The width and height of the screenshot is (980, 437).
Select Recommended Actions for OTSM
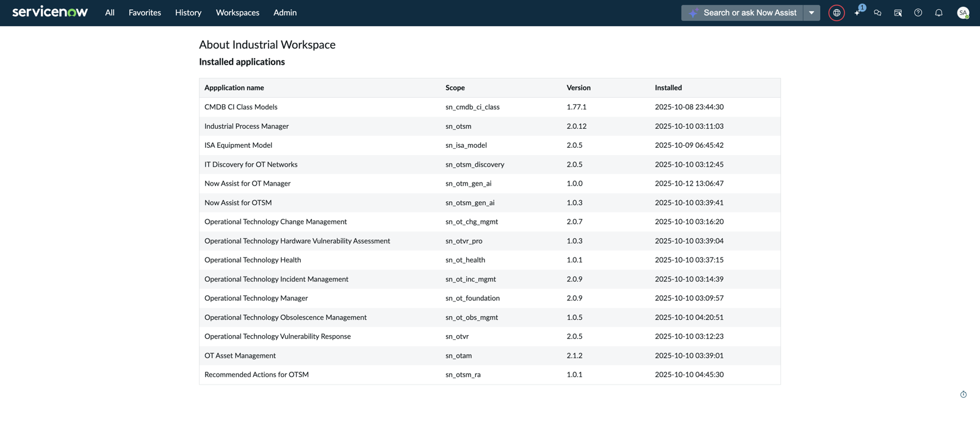click(x=256, y=375)
